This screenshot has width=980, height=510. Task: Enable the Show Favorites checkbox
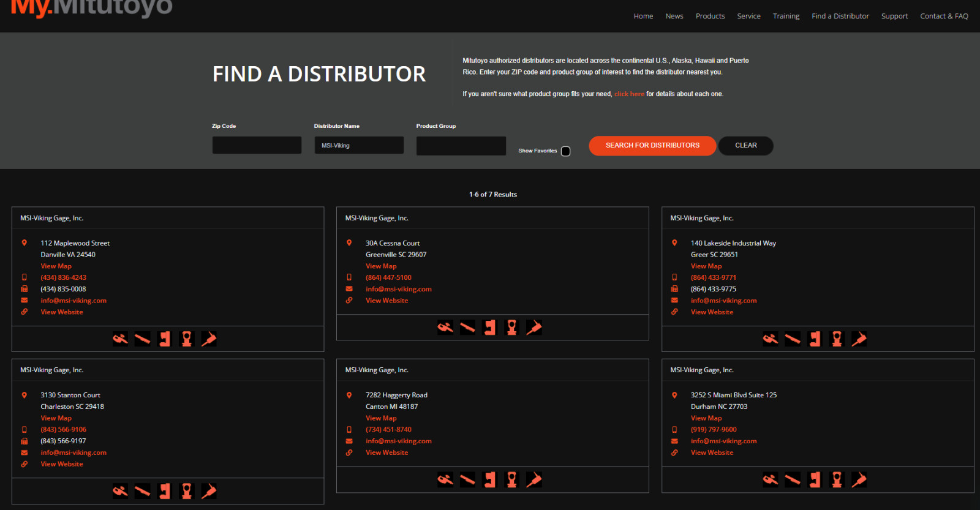click(565, 151)
